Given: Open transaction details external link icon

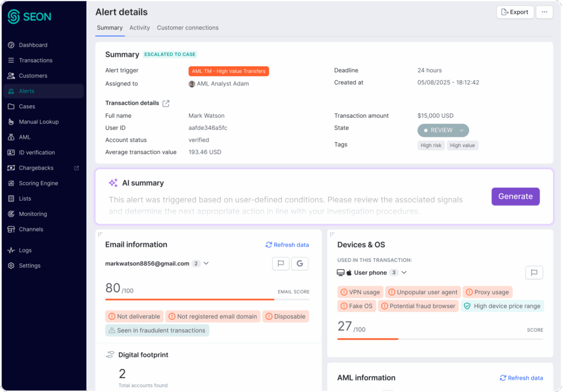Looking at the screenshot, I should pos(166,103).
